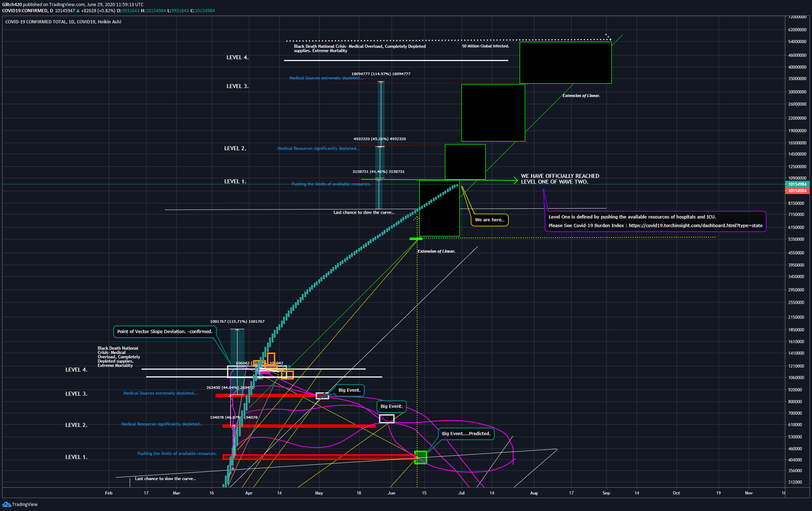This screenshot has height=511, width=812.
Task: Click the Aug label on time axis
Action: coord(534,493)
